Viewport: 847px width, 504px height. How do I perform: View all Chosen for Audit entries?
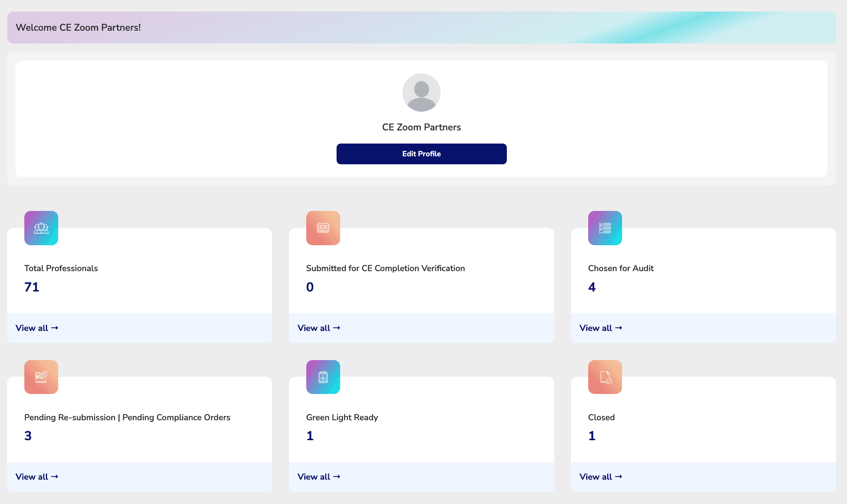point(601,328)
